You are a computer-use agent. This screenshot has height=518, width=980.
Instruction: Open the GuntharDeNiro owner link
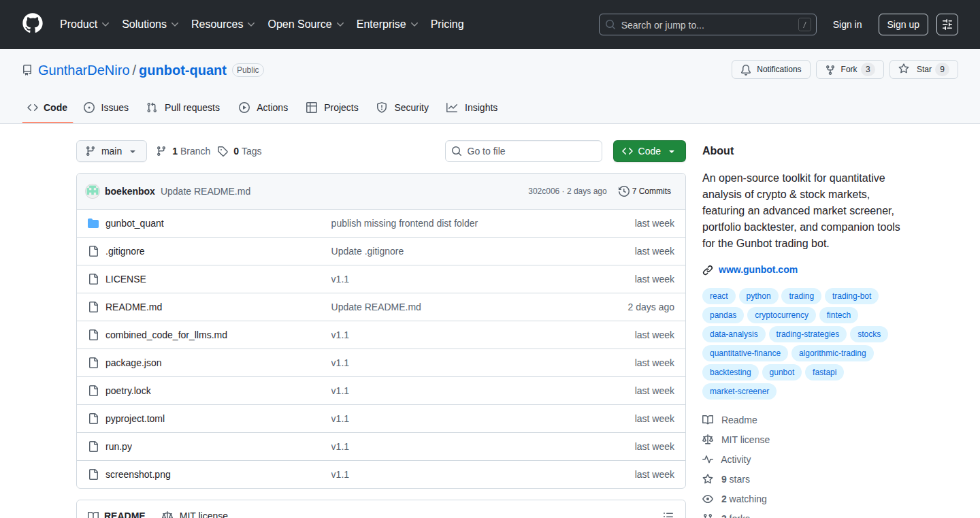pos(84,70)
